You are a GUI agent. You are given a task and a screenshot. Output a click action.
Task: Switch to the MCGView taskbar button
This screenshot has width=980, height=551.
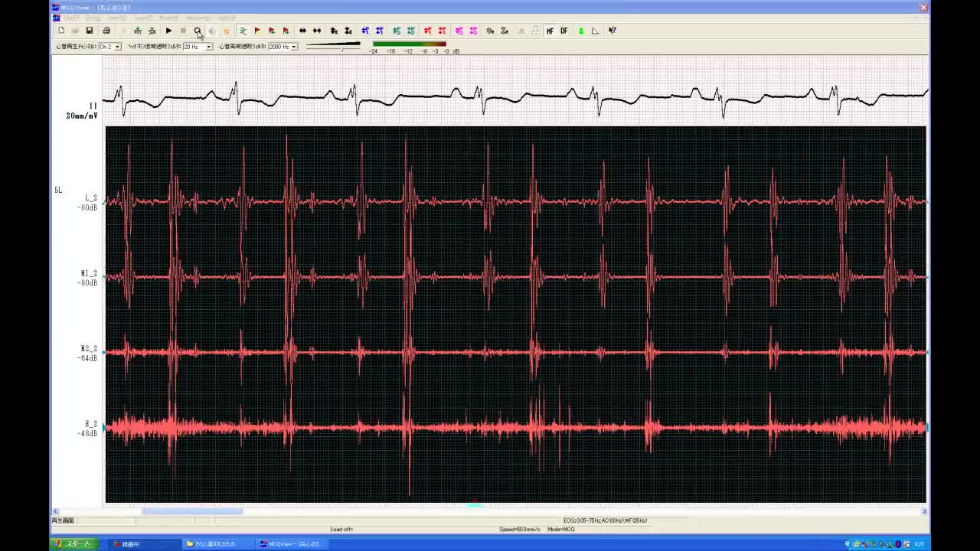[x=293, y=544]
